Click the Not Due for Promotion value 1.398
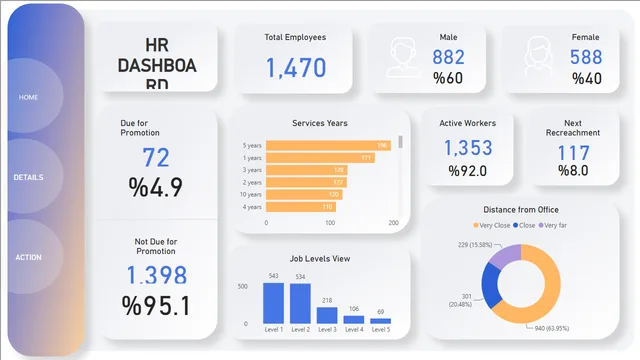 [157, 275]
